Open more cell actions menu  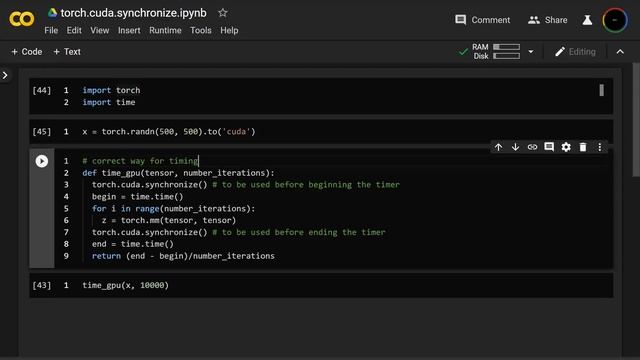tap(600, 147)
